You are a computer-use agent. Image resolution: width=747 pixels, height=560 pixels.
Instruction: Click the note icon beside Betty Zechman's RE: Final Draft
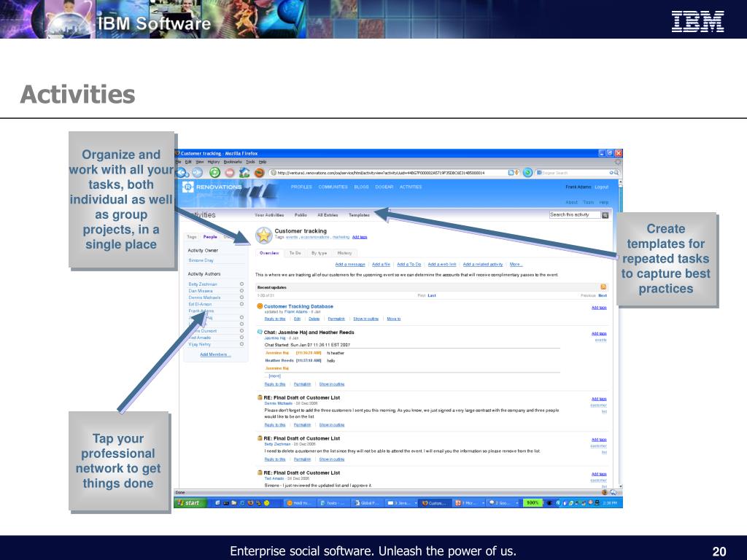coord(260,438)
